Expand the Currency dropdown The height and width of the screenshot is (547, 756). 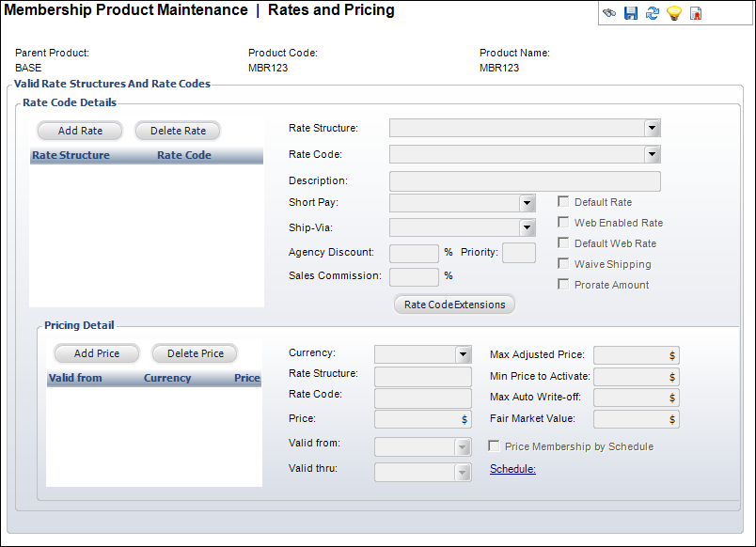click(x=464, y=354)
